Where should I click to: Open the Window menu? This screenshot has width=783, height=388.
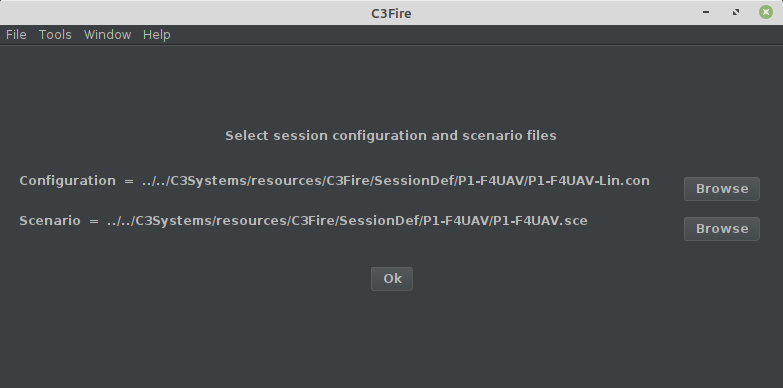[x=107, y=34]
